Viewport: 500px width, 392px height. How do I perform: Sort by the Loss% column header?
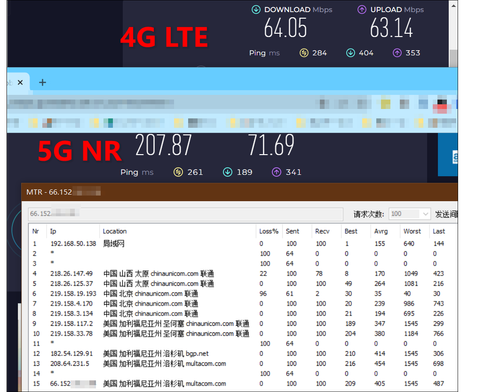pos(269,231)
